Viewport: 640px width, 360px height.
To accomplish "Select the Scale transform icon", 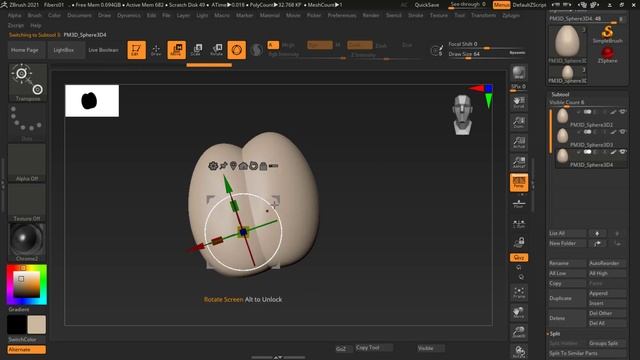I will pos(196,50).
